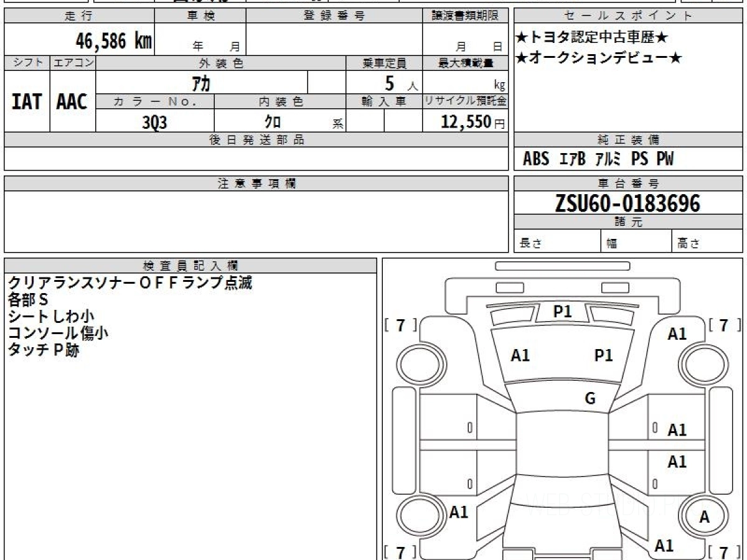747x560 pixels.
Task: Click the 長さ dimension label
Action: click(531, 243)
